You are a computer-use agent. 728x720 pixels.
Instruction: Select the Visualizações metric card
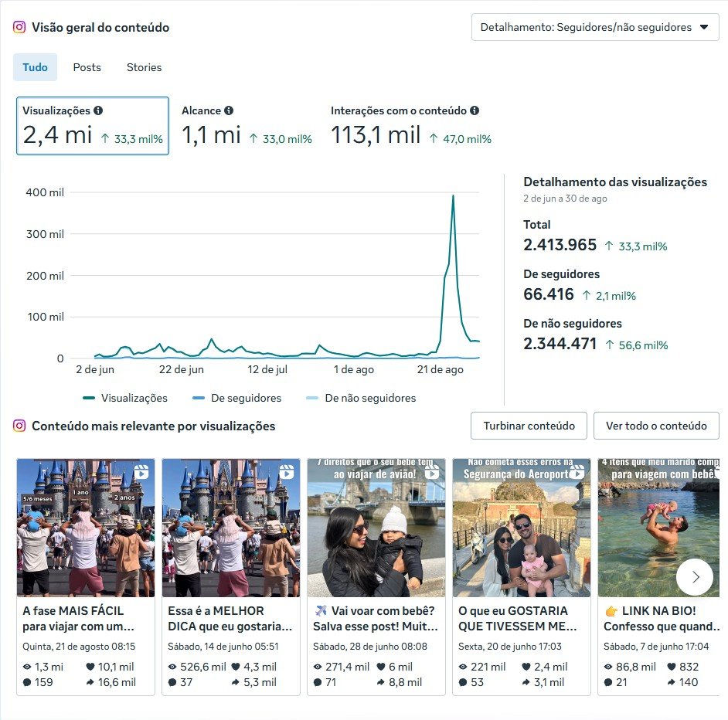click(x=93, y=126)
